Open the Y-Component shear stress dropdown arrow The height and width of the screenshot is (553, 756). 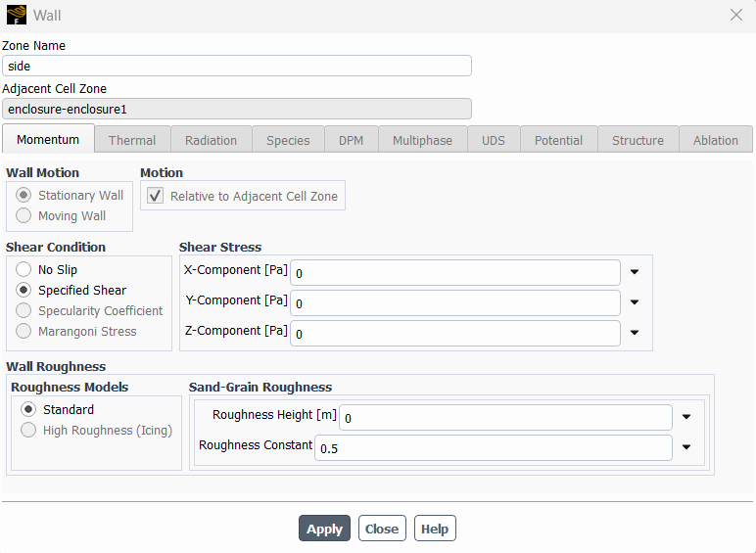635,303
